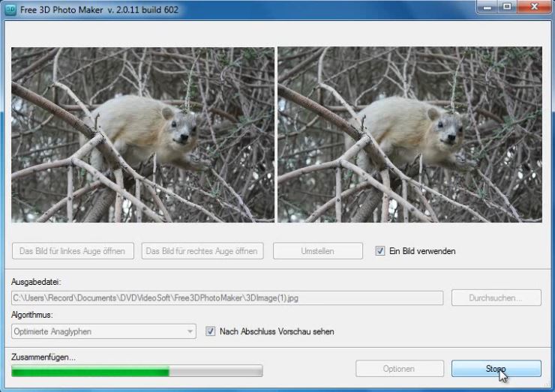Click the left eye preview image
The image size is (555, 392).
pos(143,135)
